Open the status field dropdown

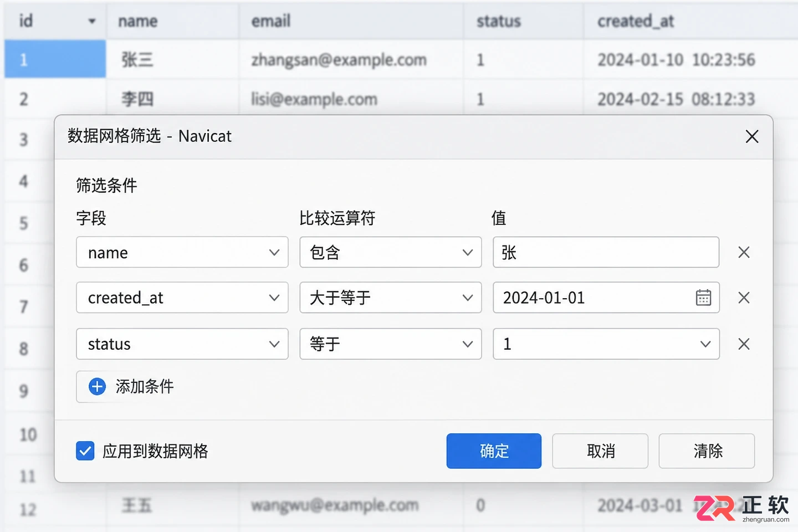tap(182, 344)
